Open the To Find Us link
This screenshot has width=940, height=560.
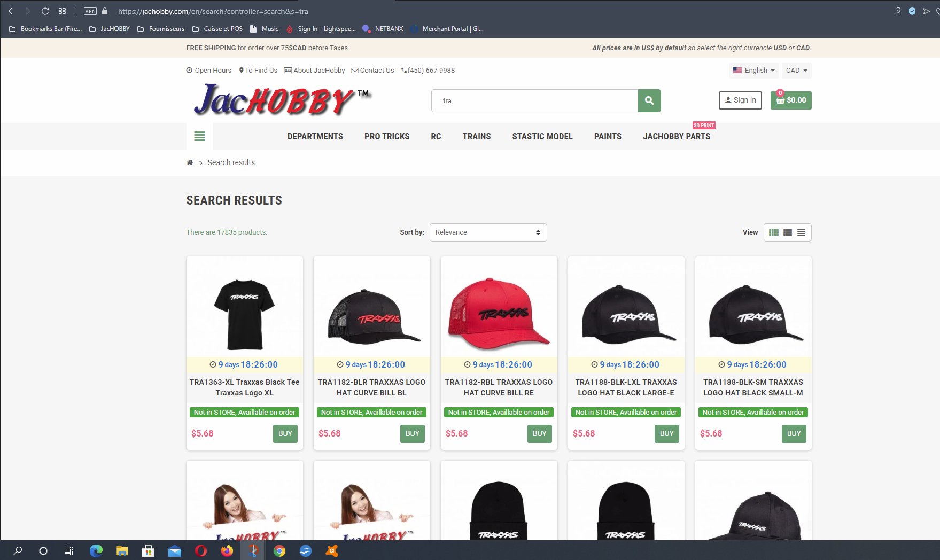click(x=258, y=71)
